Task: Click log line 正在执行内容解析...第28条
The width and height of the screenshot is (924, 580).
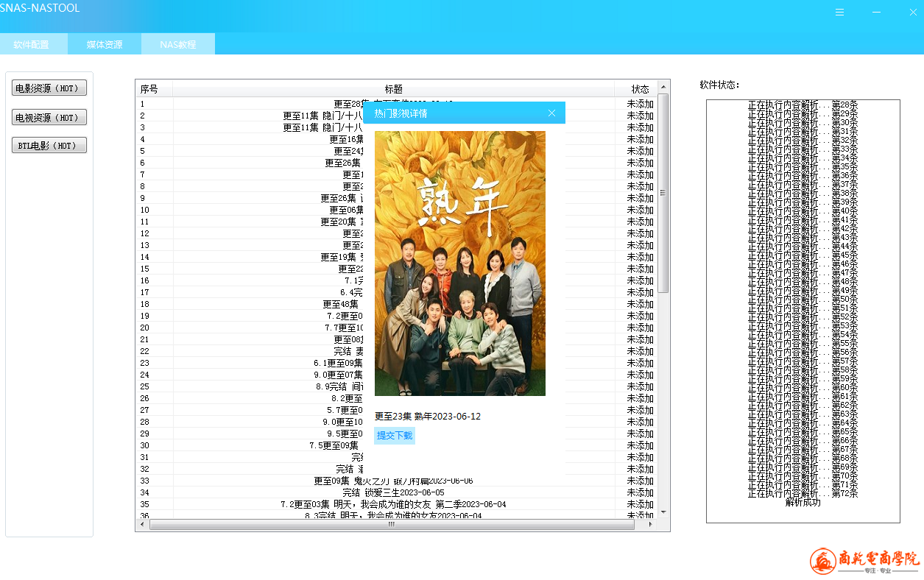Action: [803, 105]
